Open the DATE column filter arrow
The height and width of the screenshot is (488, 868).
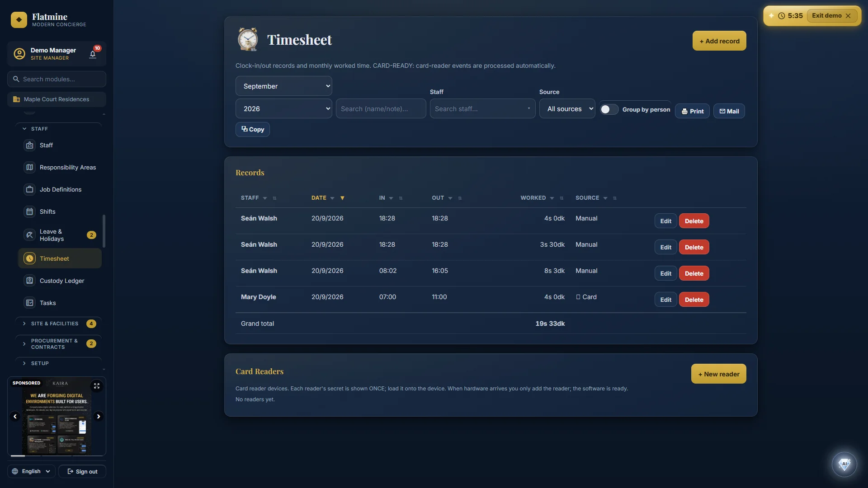click(x=332, y=198)
